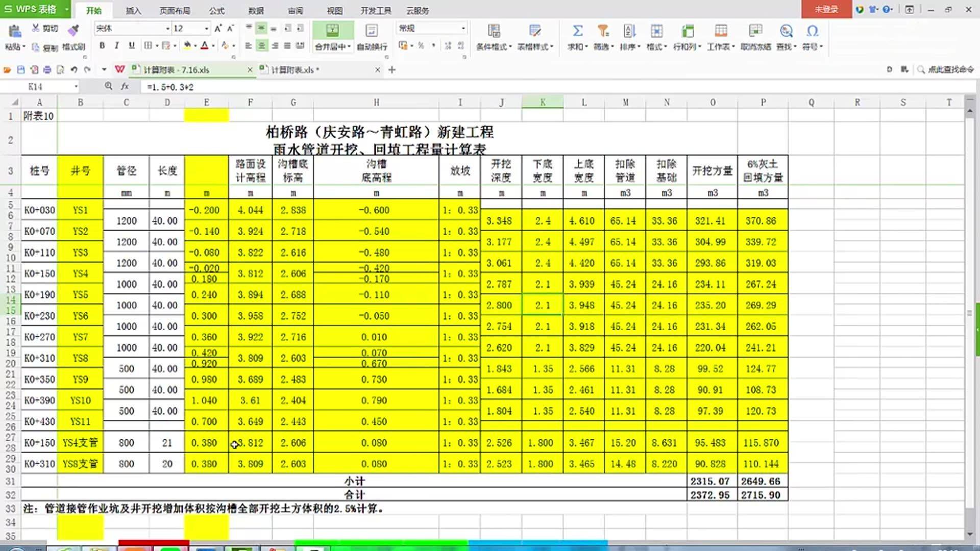The image size is (980, 551).
Task: Toggle align left for cell text
Action: [x=249, y=46]
